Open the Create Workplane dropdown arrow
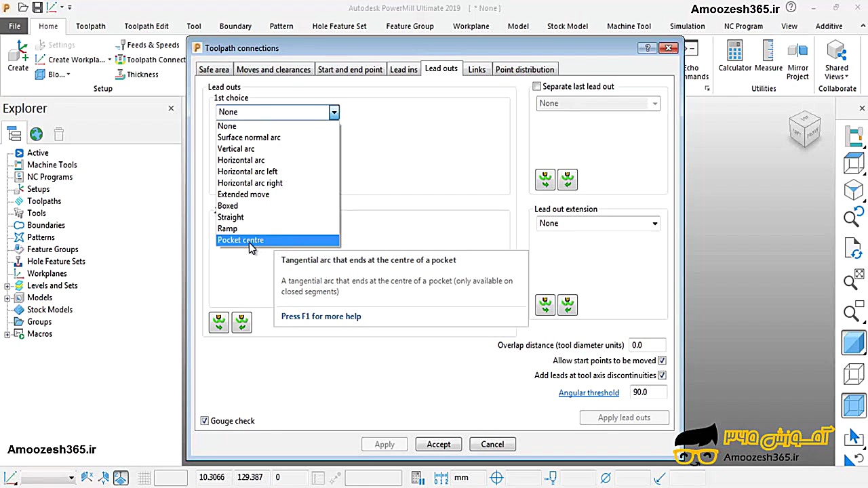Screen dimensions: 868x488 point(109,60)
